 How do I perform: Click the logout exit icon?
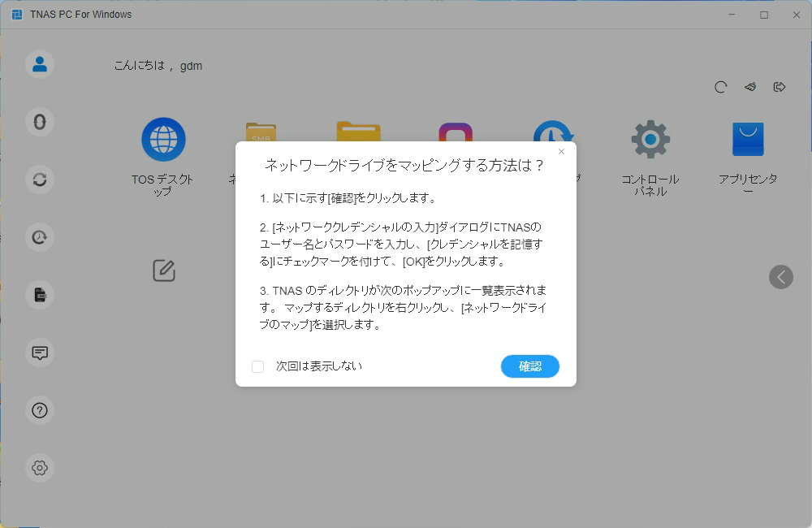pos(780,87)
